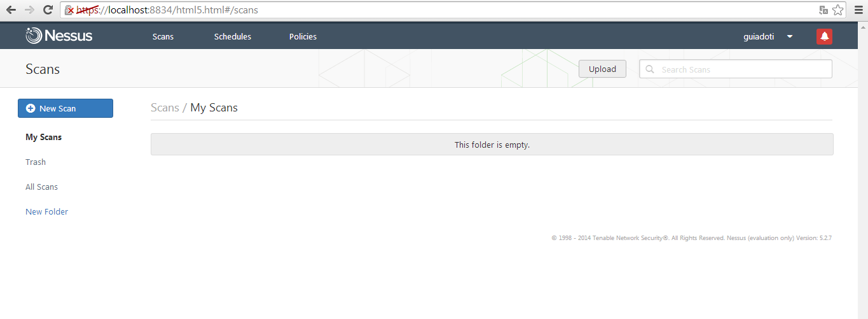Open the red notifications bell
The width and height of the screenshot is (868, 319).
click(824, 36)
